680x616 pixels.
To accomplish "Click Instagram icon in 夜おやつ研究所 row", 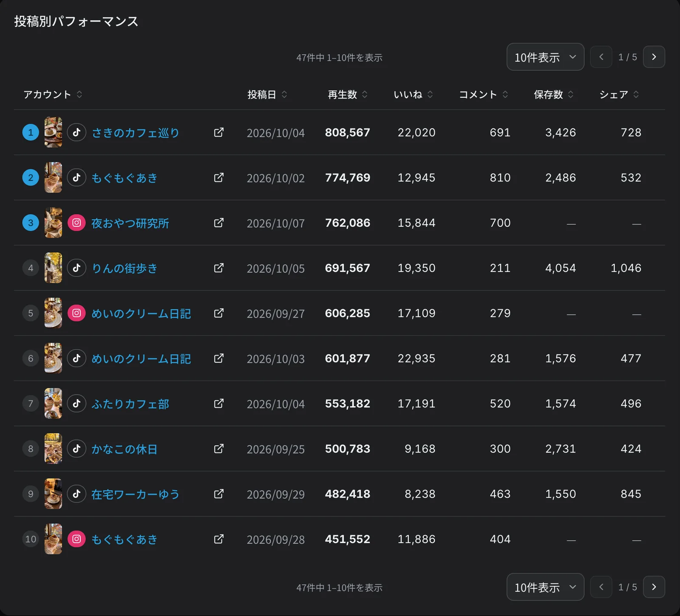I will (76, 223).
